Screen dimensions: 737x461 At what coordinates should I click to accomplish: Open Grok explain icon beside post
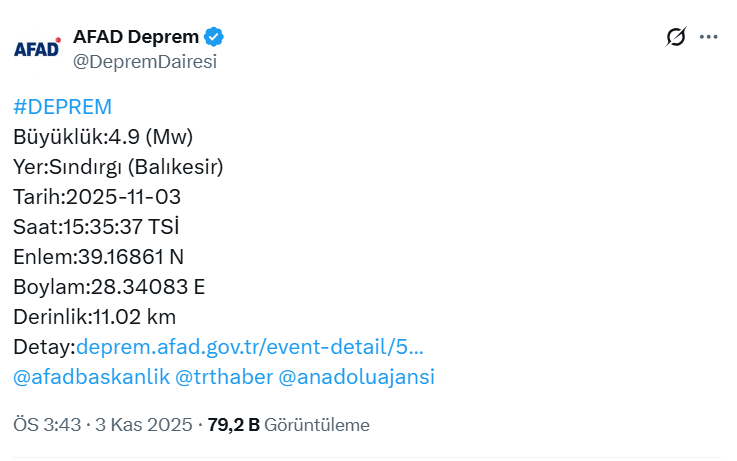pos(676,37)
